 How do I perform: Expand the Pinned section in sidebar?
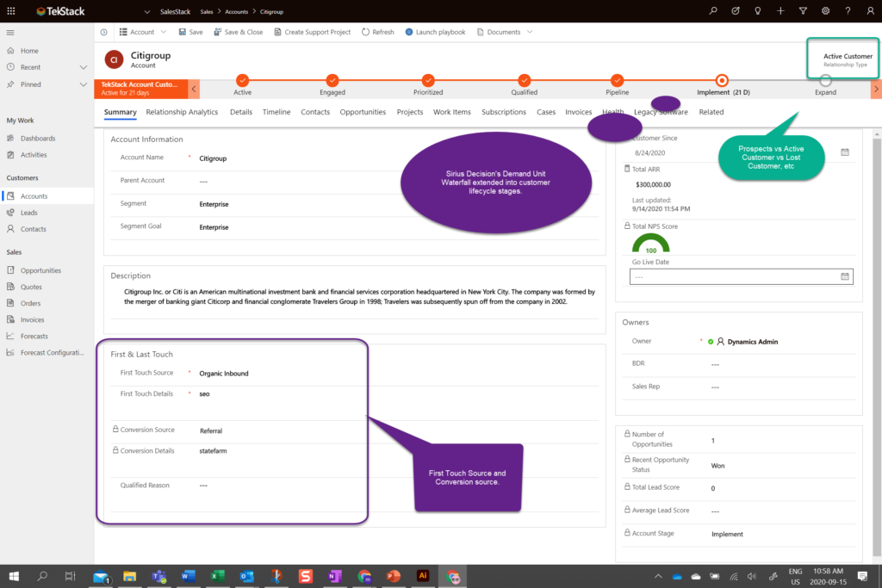84,85
